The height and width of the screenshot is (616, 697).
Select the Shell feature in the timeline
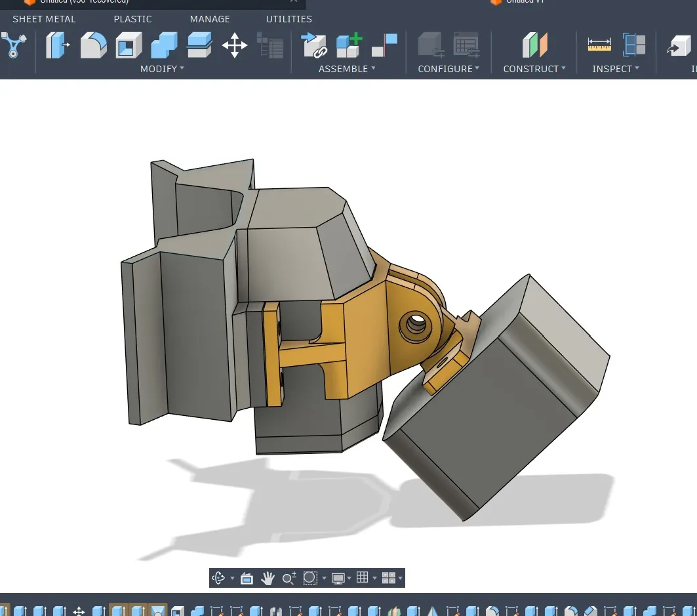(177, 611)
